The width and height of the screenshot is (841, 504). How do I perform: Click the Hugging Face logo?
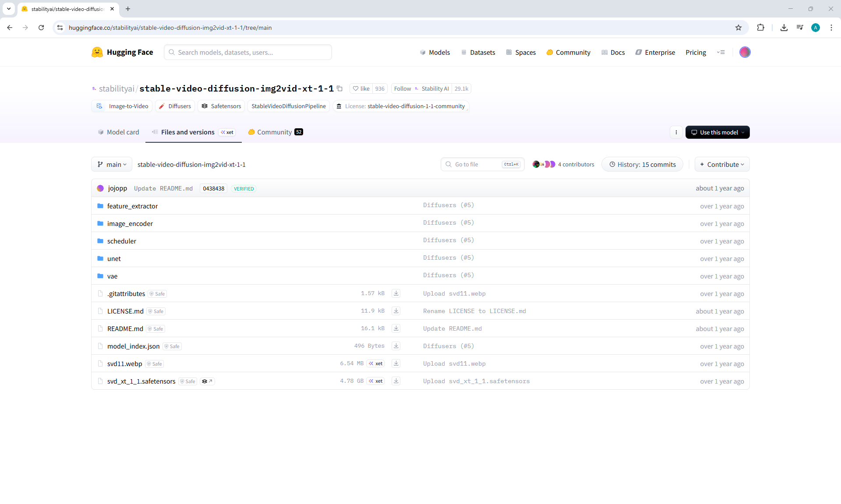click(x=122, y=52)
